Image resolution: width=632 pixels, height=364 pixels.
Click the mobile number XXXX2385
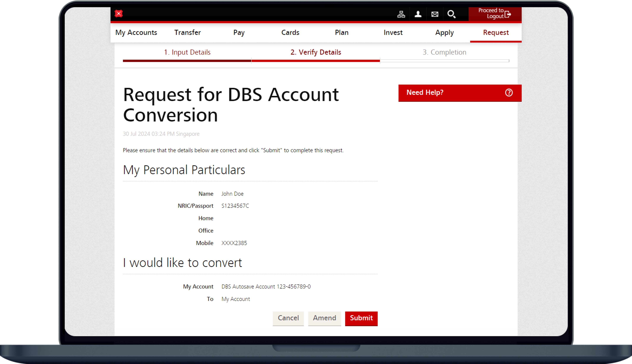pyautogui.click(x=234, y=243)
